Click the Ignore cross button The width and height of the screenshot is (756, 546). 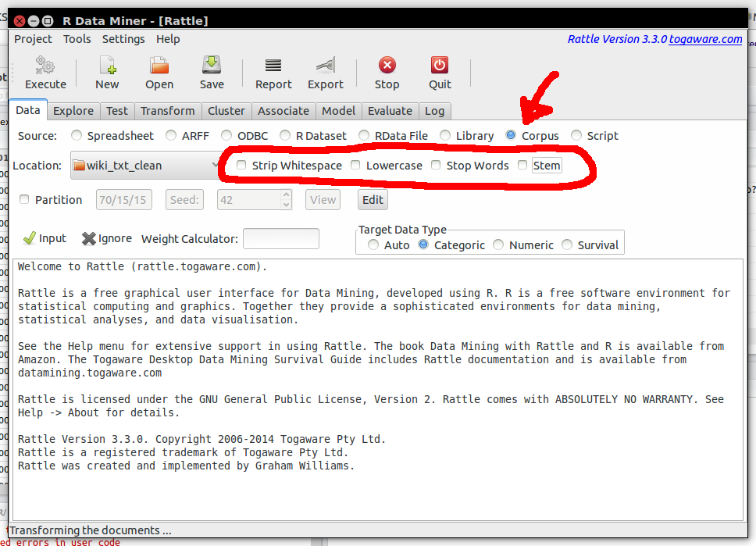[x=107, y=238]
